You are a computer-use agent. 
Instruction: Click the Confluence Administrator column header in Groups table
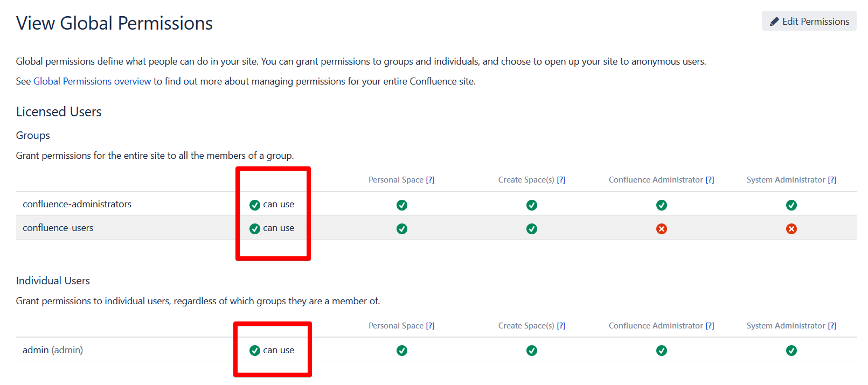656,180
